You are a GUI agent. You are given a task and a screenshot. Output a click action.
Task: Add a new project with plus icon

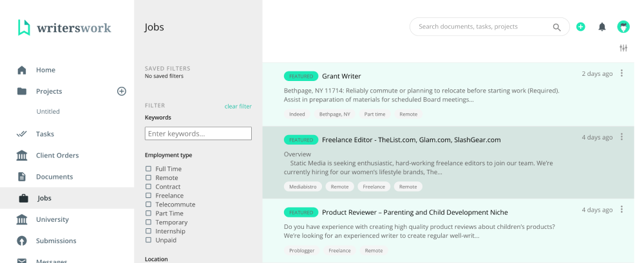(x=122, y=91)
